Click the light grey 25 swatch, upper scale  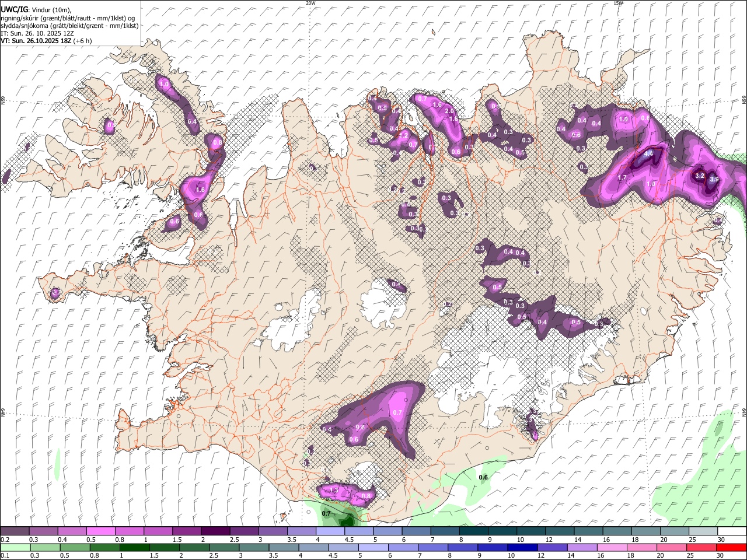(x=703, y=531)
